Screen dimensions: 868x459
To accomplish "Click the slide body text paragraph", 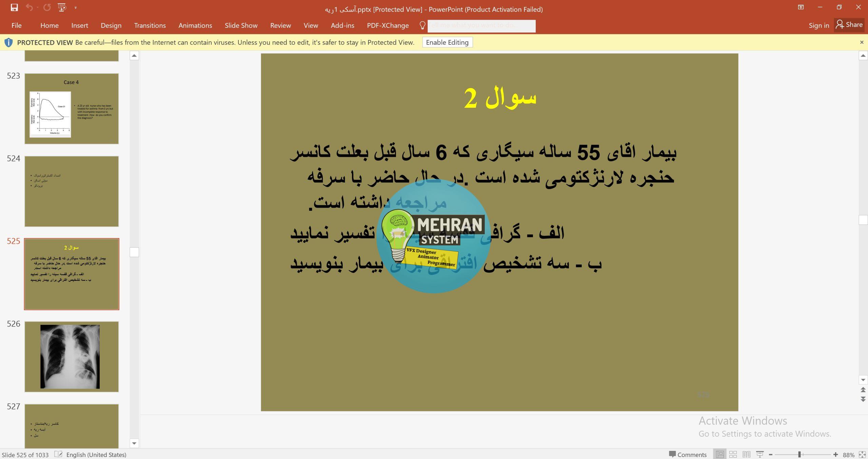I will pyautogui.click(x=483, y=207).
